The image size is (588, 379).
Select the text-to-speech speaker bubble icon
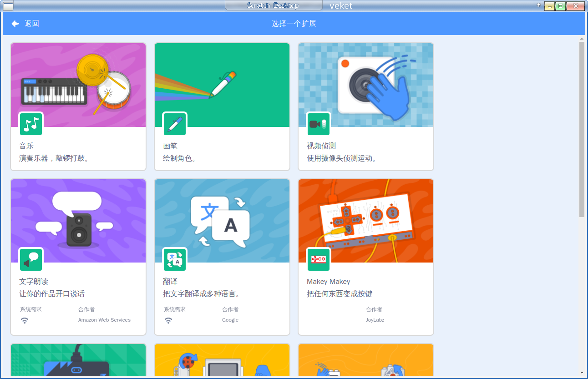[x=31, y=260]
